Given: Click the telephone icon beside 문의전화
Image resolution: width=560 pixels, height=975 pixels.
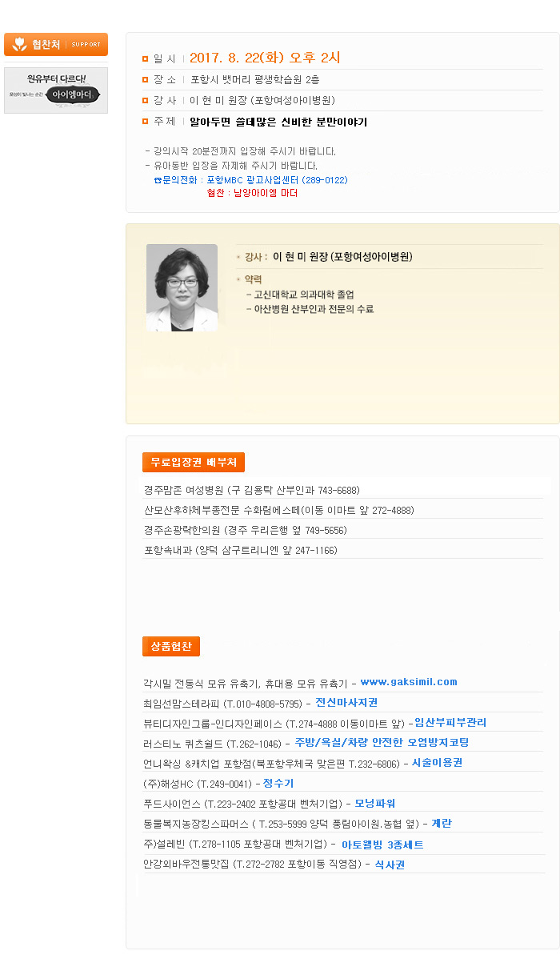Looking at the screenshot, I should coord(157,180).
